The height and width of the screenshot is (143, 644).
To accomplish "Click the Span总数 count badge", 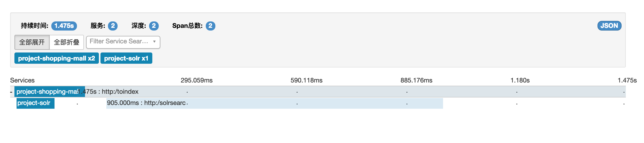I will click(x=210, y=26).
